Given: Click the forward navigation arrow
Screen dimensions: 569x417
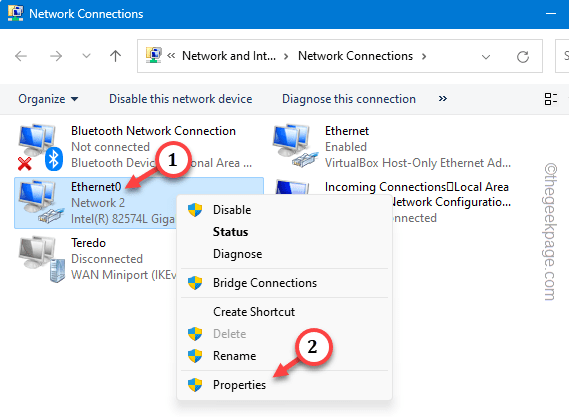Looking at the screenshot, I should 56,56.
